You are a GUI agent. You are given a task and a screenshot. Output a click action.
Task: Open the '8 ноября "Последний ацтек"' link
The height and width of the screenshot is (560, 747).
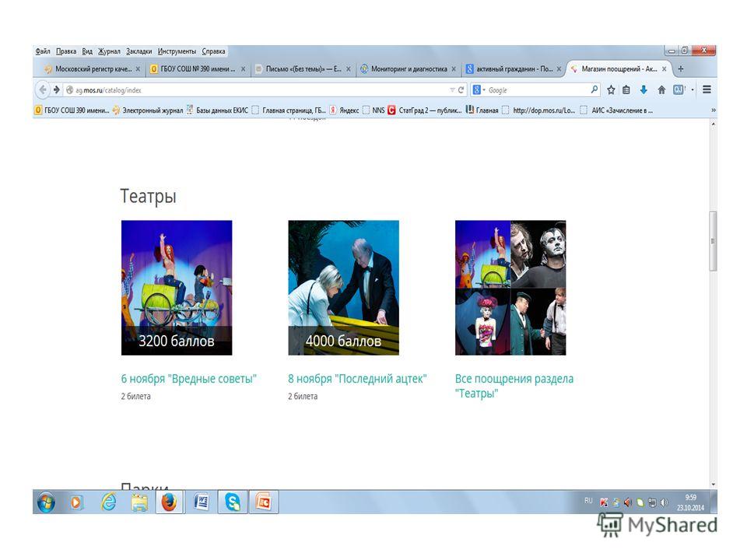pyautogui.click(x=357, y=379)
